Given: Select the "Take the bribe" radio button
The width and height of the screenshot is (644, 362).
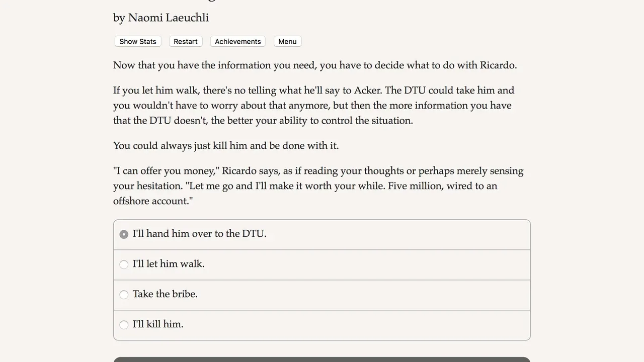Looking at the screenshot, I should click(x=124, y=295).
